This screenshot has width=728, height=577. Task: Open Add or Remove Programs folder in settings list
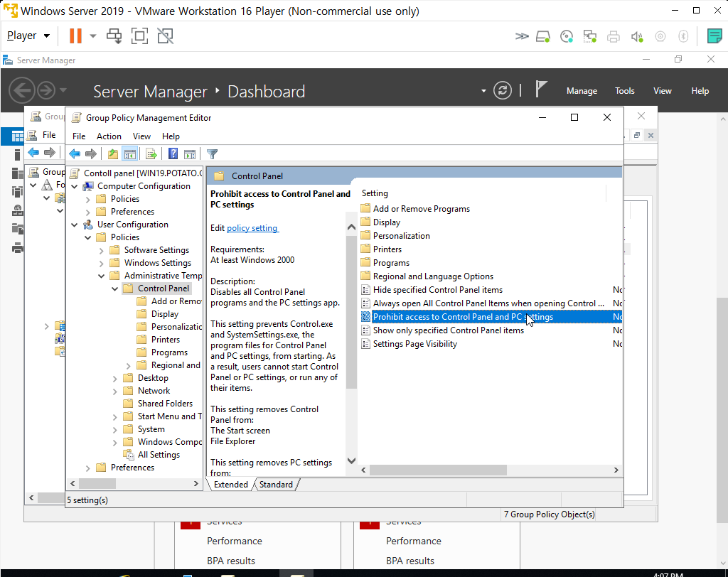[x=421, y=209]
